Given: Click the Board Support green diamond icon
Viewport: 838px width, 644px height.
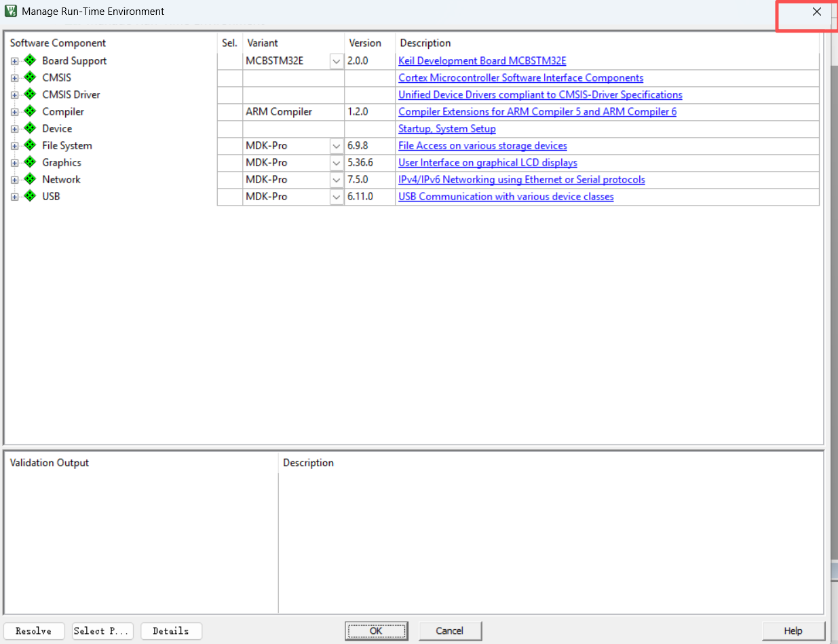Looking at the screenshot, I should 30,60.
